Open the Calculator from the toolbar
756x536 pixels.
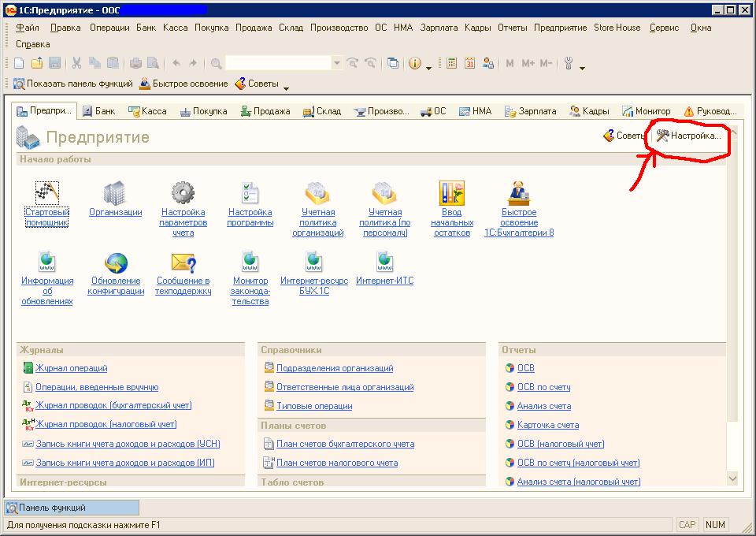coord(451,63)
